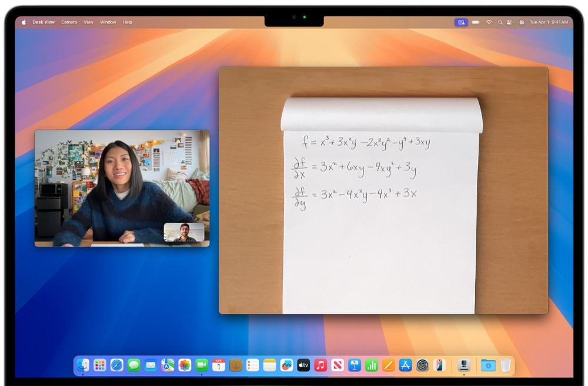
Task: Open Numbers from the Dock
Action: tap(372, 365)
